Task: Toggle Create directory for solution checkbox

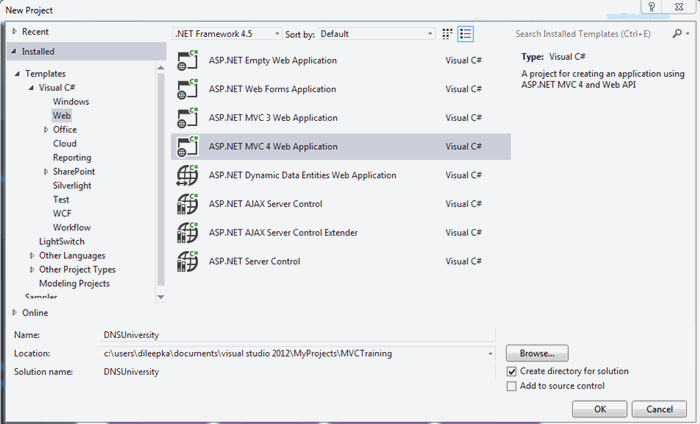Action: [x=512, y=371]
